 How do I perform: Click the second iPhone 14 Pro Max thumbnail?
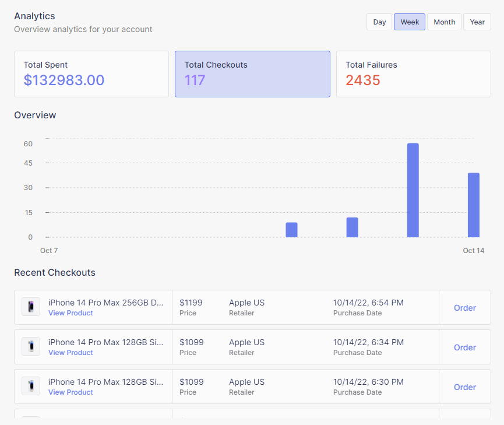pyautogui.click(x=30, y=346)
